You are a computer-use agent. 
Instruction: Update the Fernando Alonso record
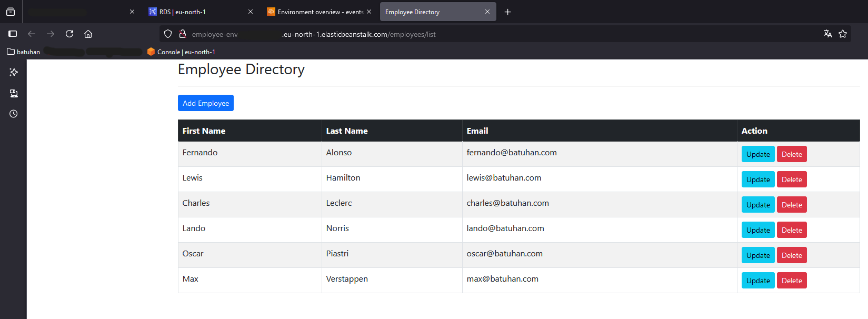coord(758,154)
